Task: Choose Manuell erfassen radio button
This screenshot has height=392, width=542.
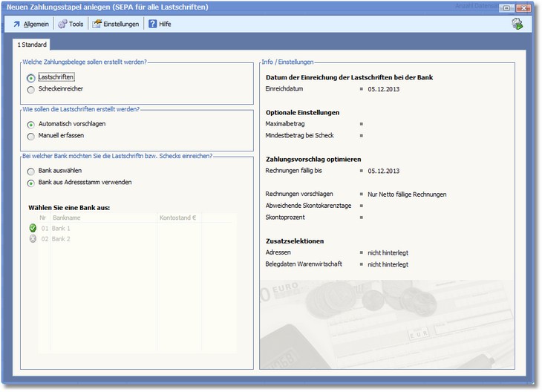Action: tap(30, 136)
